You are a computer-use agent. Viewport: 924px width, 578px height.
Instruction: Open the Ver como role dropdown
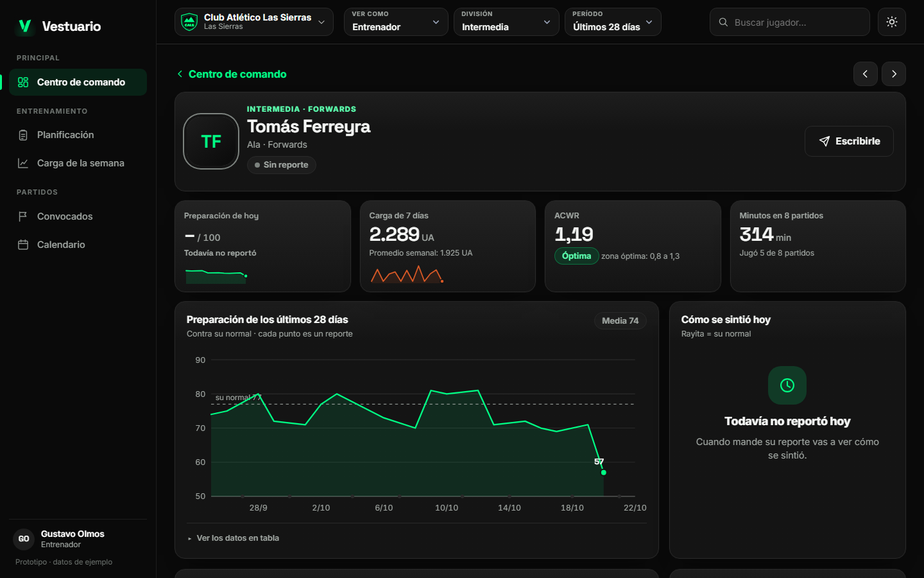pos(396,22)
